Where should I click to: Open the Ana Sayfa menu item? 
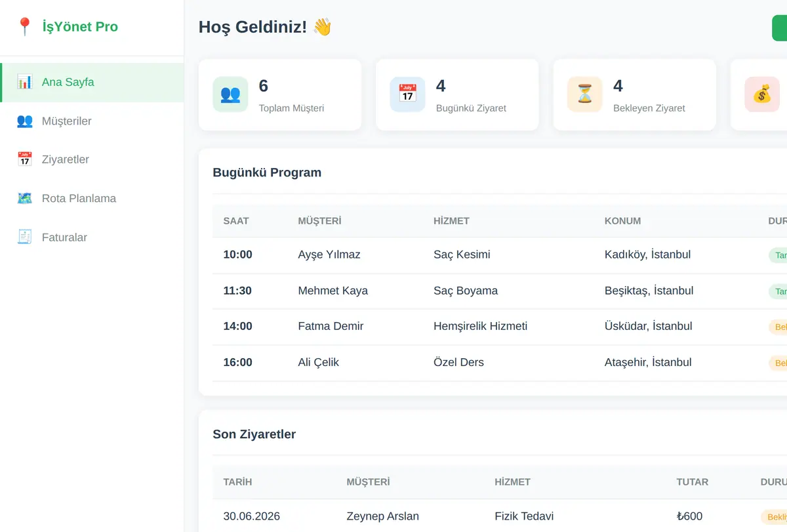(92, 82)
